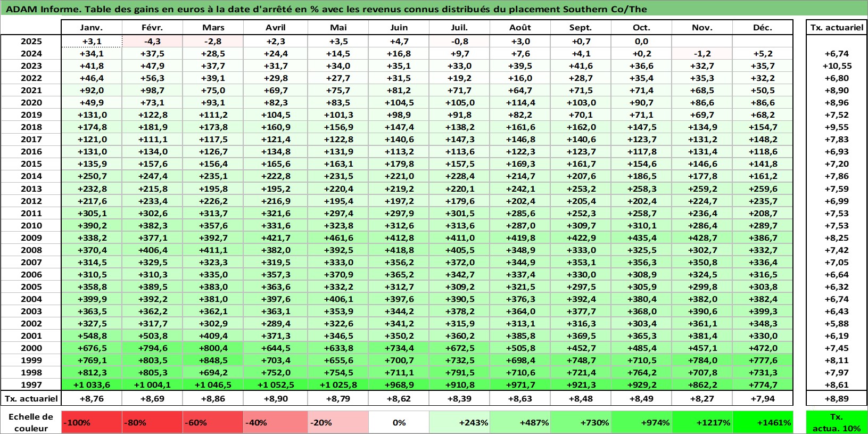Select the 'Oct.' column header

pyautogui.click(x=641, y=28)
